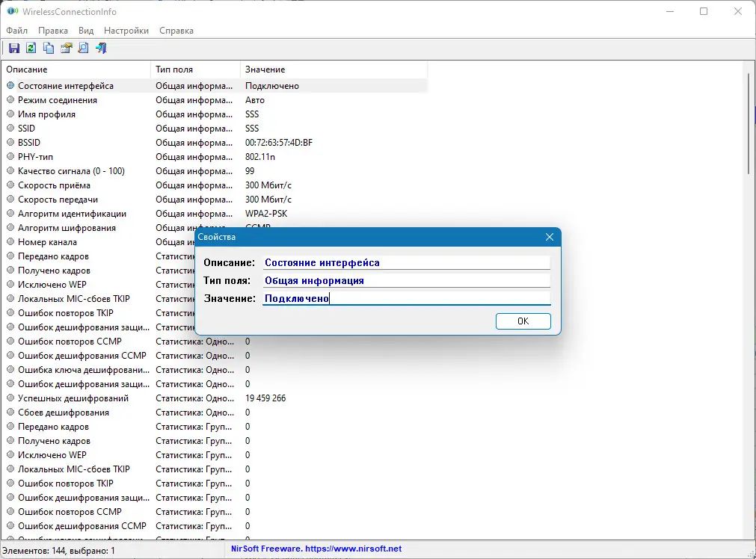Click the bullet icon beside Номер канала
The image size is (756, 559).
pos(10,242)
